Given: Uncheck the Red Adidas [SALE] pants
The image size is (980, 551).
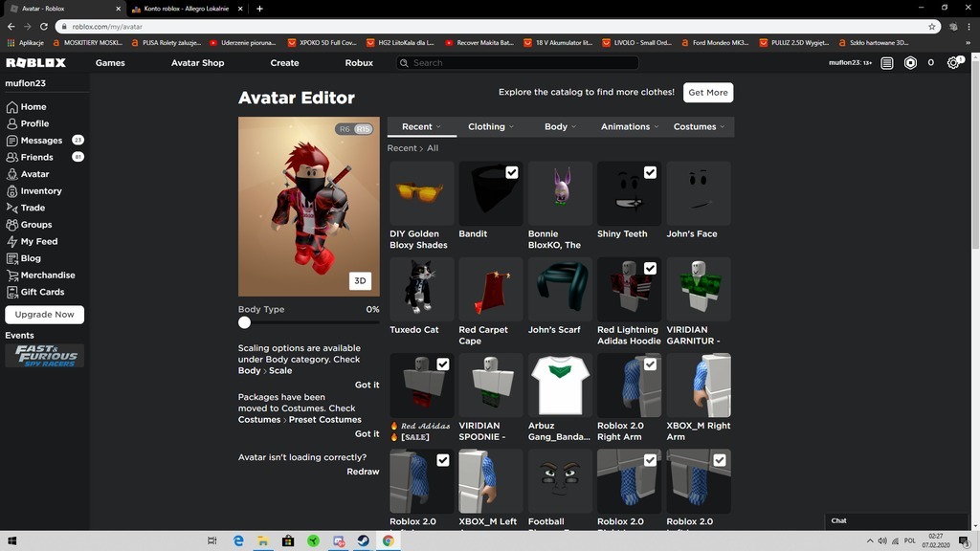Looking at the screenshot, I should tap(442, 364).
